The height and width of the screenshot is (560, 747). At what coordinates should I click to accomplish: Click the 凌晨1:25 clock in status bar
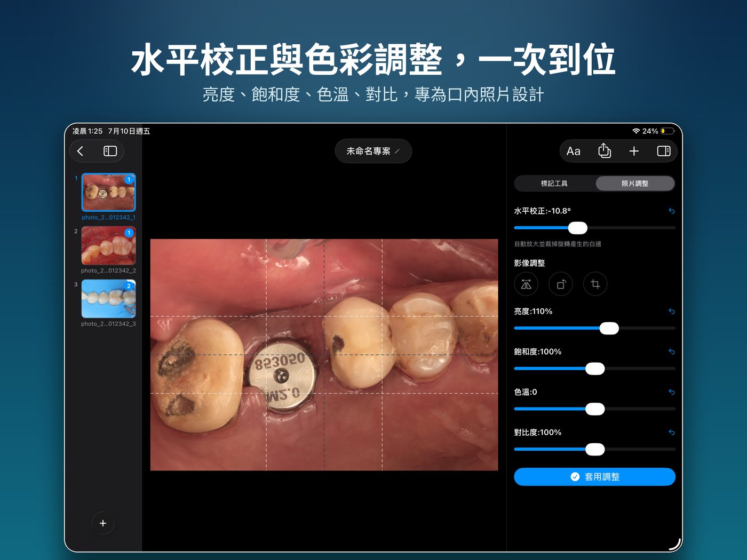click(88, 131)
